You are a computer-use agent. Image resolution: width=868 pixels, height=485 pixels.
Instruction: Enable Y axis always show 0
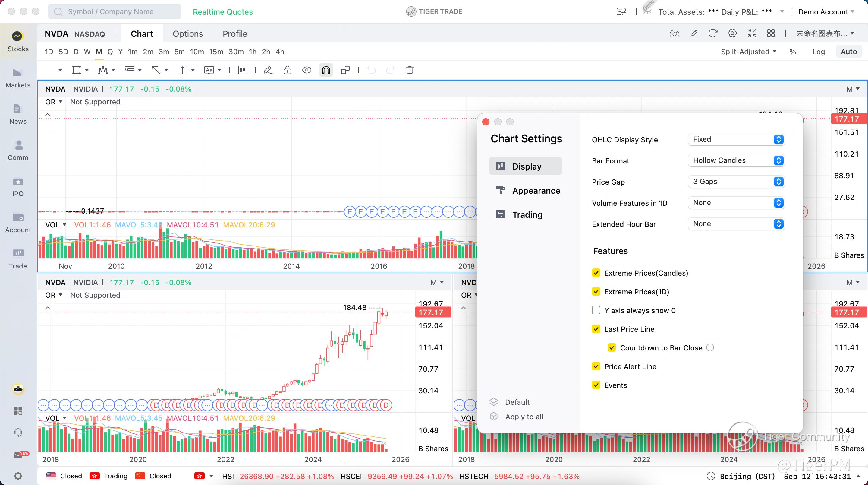coord(596,310)
